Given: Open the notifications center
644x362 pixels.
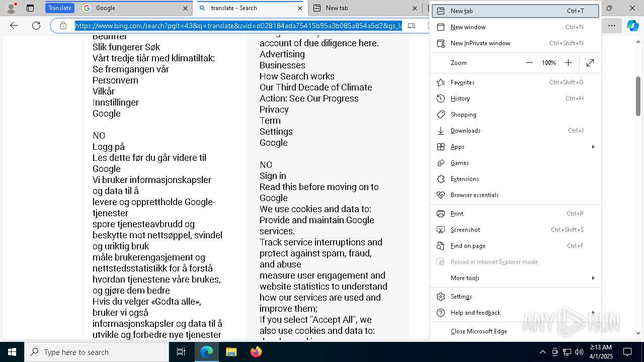Looking at the screenshot, I should 627,352.
